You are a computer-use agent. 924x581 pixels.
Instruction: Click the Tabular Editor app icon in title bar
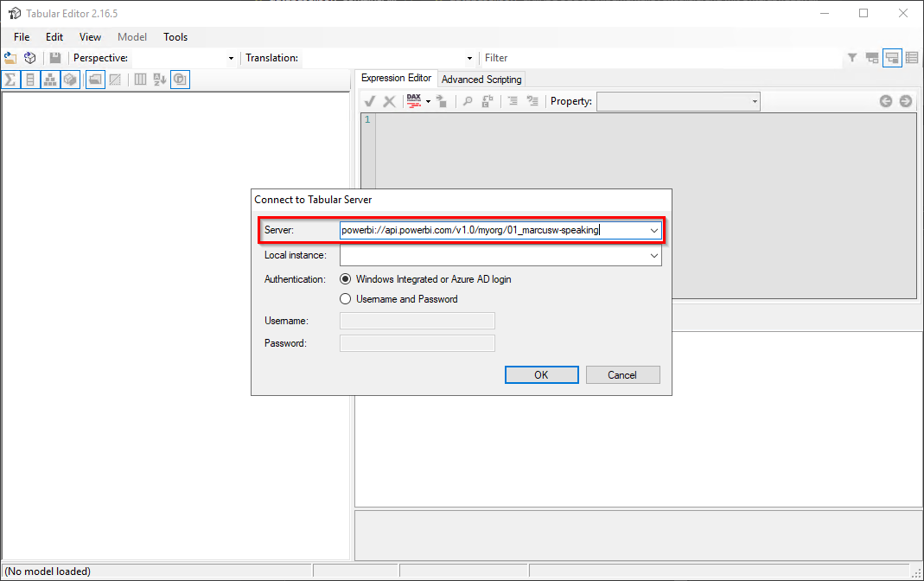point(14,13)
